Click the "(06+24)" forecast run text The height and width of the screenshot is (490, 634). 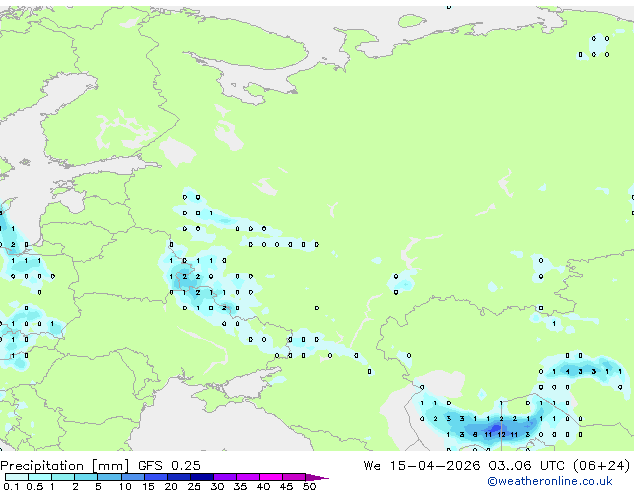[601, 465]
